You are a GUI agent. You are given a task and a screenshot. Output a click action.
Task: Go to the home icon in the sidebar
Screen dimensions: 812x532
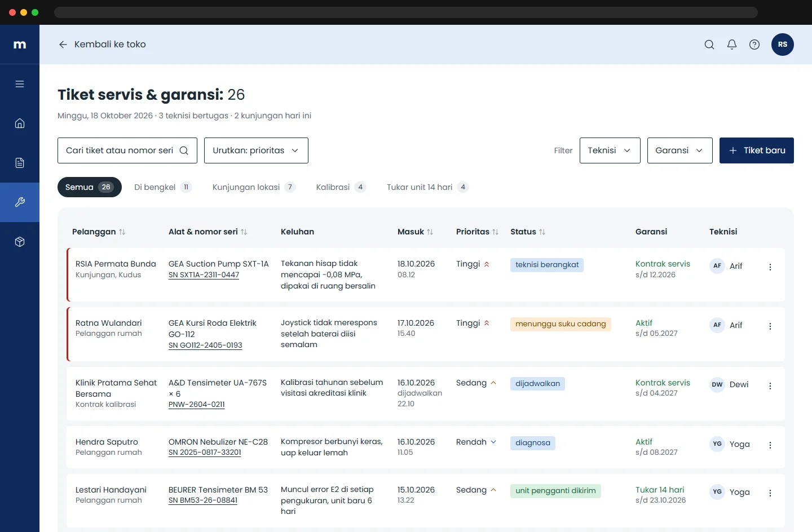[20, 123]
